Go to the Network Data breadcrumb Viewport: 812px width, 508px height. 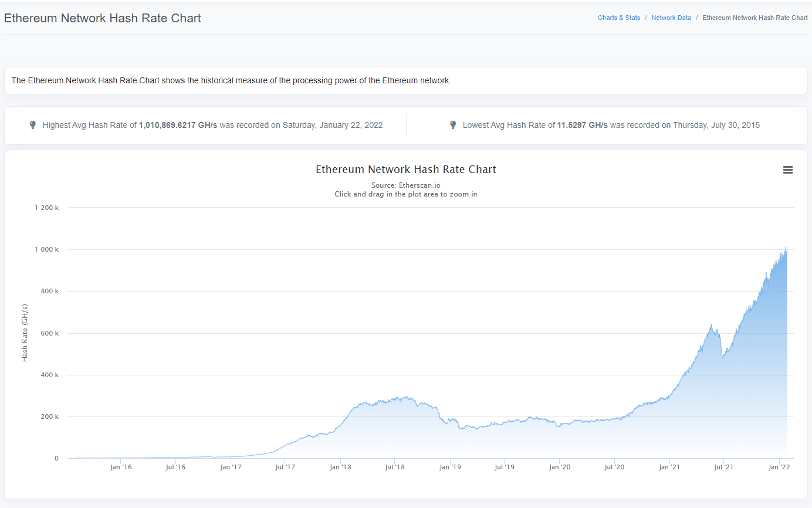point(671,18)
